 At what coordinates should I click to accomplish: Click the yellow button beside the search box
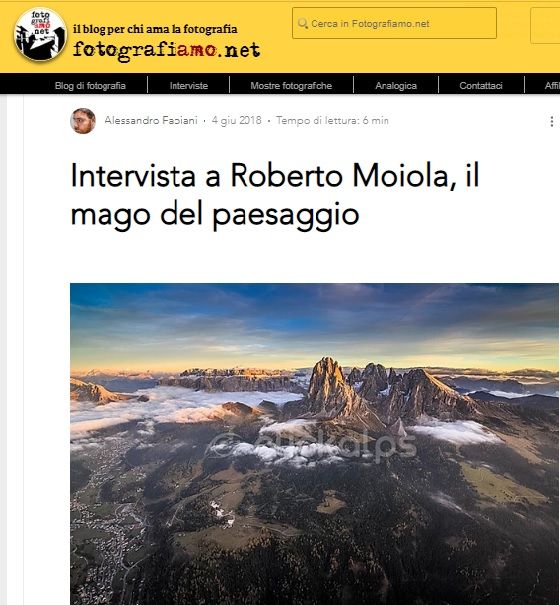coord(545,25)
